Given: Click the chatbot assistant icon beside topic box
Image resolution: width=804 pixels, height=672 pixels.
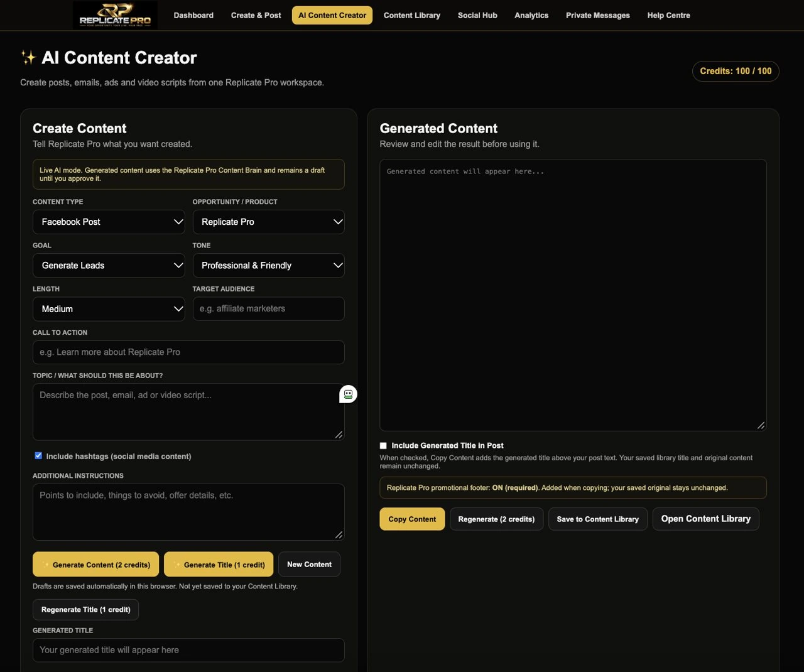Looking at the screenshot, I should point(348,394).
